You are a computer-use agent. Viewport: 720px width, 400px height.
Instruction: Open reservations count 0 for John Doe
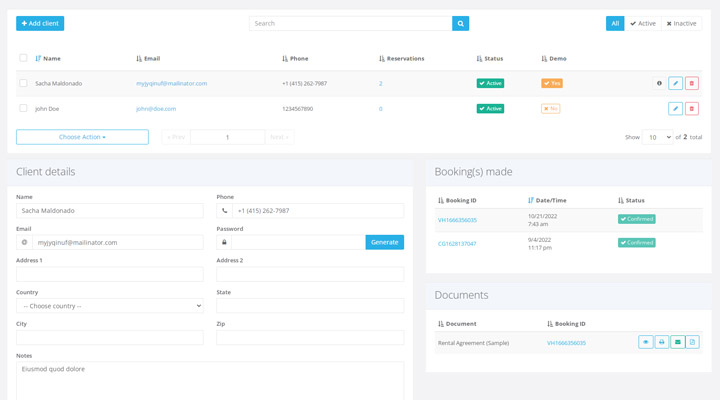[x=380, y=109]
